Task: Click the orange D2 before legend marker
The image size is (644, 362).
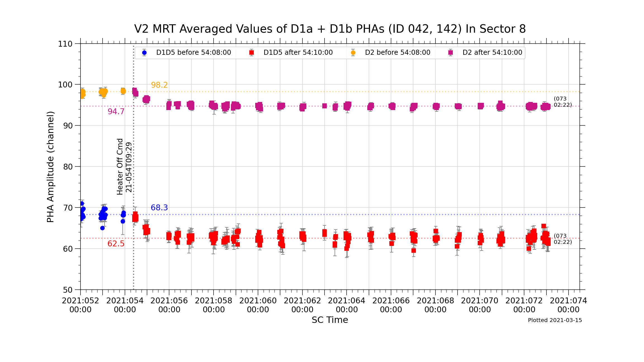Action: pos(353,53)
